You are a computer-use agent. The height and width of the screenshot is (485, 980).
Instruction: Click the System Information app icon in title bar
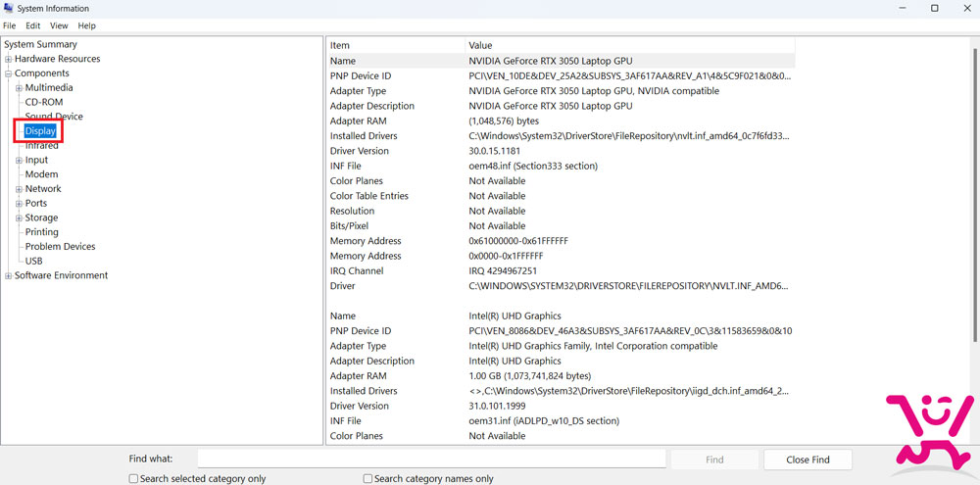8,8
